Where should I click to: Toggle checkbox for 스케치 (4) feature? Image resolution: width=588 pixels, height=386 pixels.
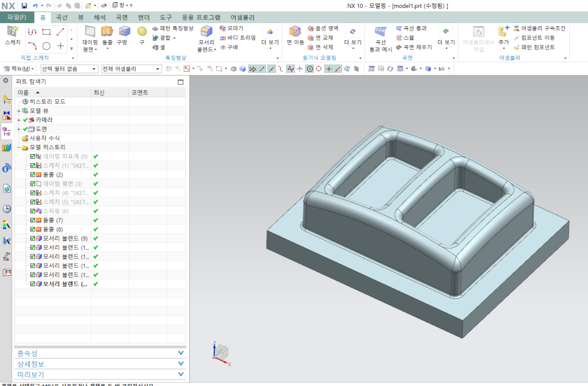coord(33,193)
